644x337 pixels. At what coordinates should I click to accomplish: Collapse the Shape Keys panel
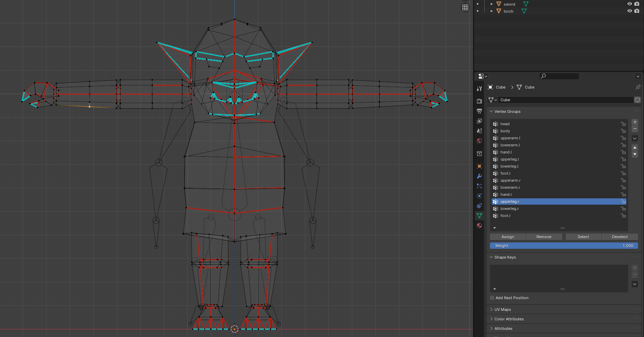(491, 257)
